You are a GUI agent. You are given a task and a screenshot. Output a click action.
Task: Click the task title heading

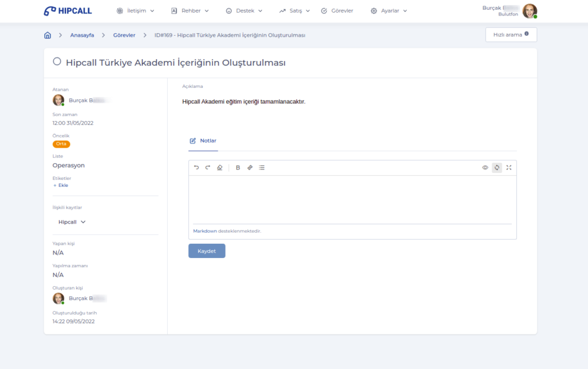point(176,63)
